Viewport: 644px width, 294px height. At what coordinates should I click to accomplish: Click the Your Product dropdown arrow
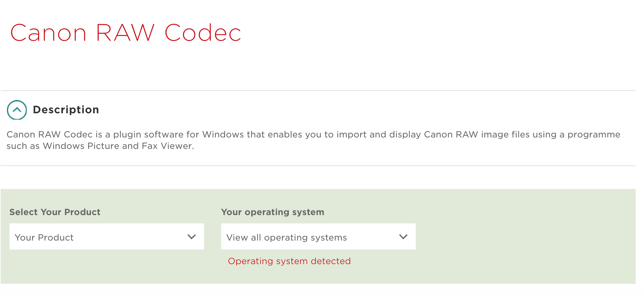tap(191, 237)
